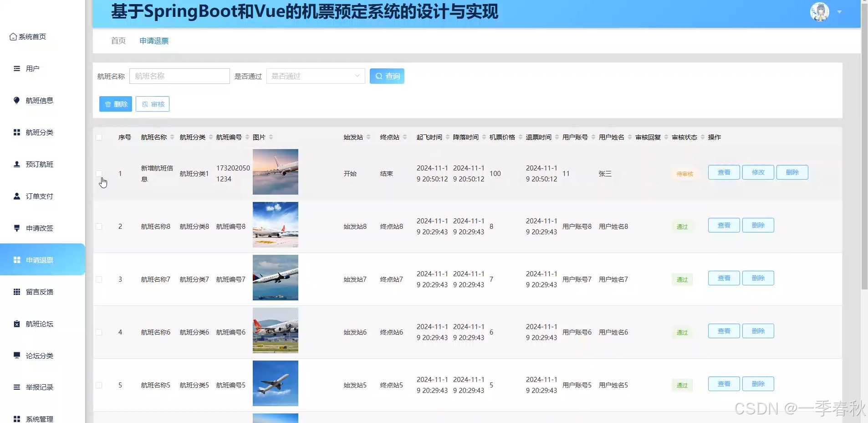Click the monitor icon beside 论坛分类
The image size is (868, 423).
(x=17, y=355)
